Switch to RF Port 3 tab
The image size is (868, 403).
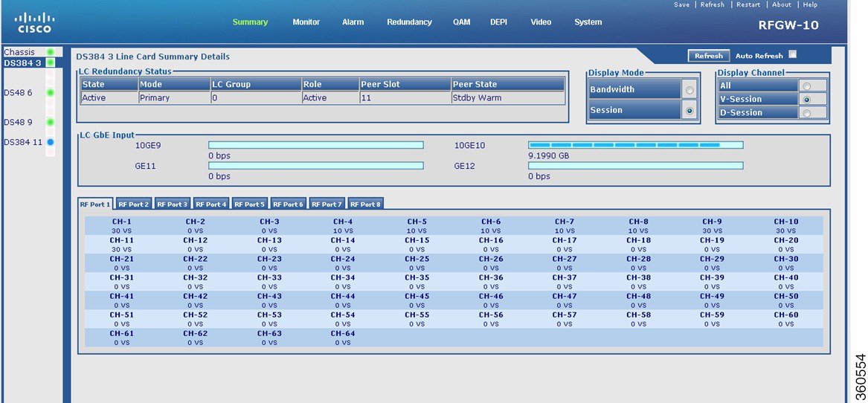coord(172,204)
